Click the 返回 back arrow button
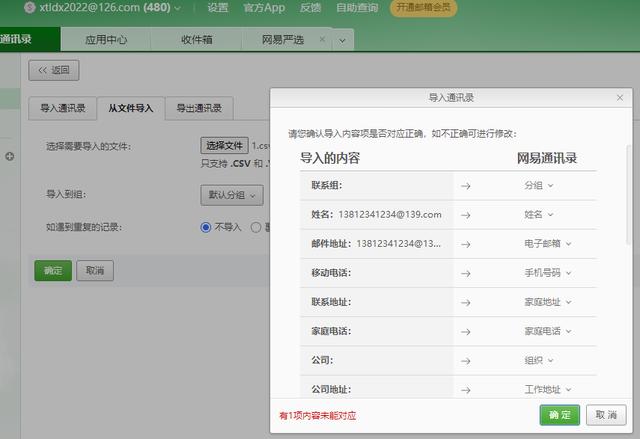This screenshot has width=640, height=439. pyautogui.click(x=54, y=71)
